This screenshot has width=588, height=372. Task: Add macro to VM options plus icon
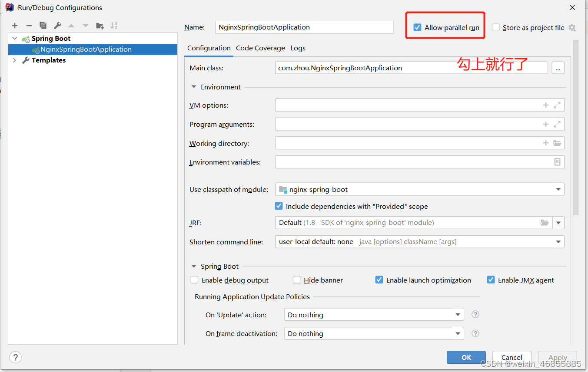click(x=546, y=105)
